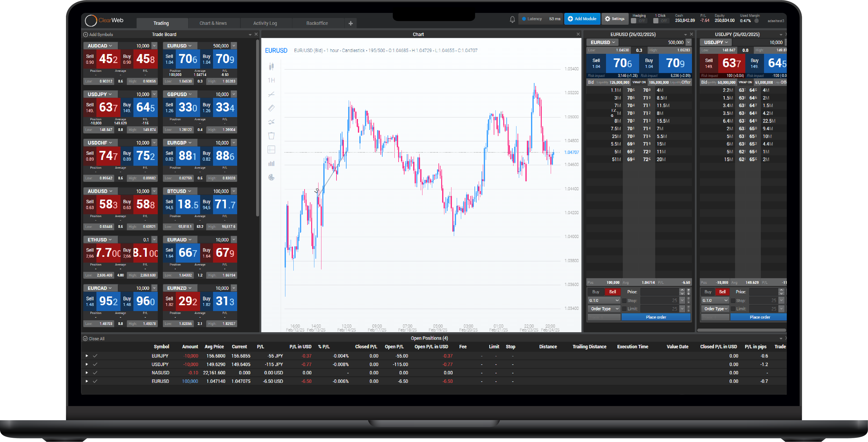
Task: Toggle the crosshair grid chart icon
Action: pyautogui.click(x=271, y=150)
